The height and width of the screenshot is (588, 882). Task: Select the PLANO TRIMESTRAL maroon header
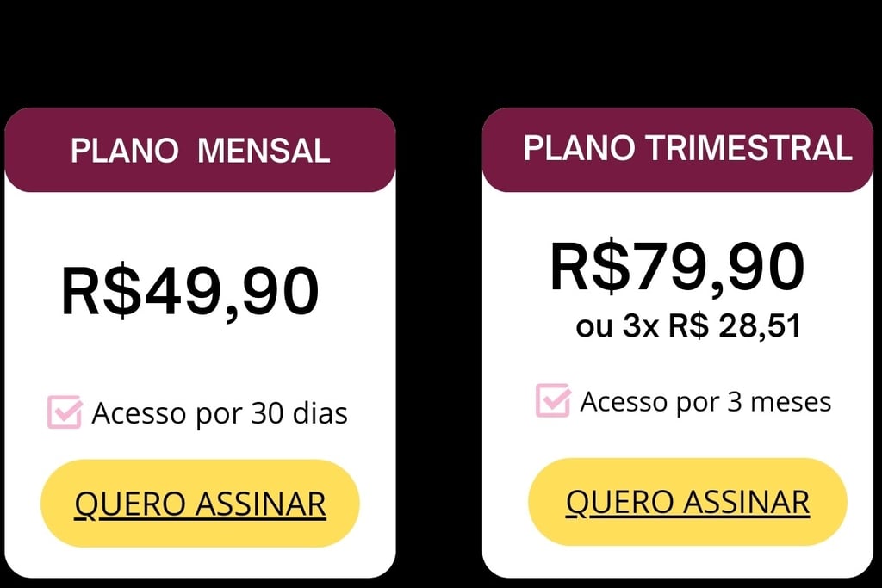pyautogui.click(x=678, y=150)
